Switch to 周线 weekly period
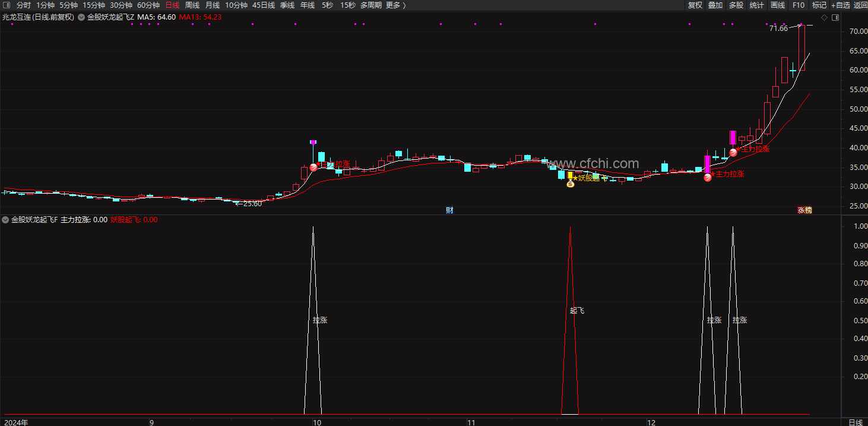Image resolution: width=868 pixels, height=426 pixels. [192, 5]
